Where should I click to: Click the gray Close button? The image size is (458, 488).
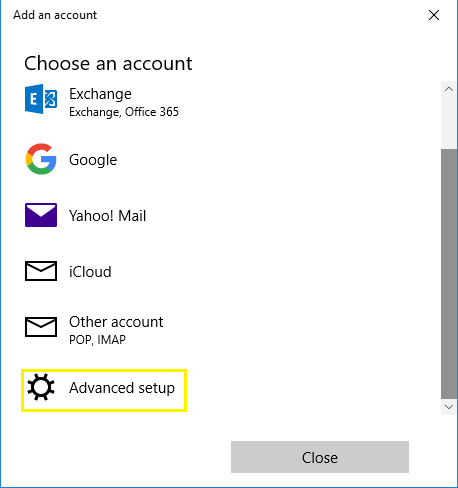pos(320,457)
